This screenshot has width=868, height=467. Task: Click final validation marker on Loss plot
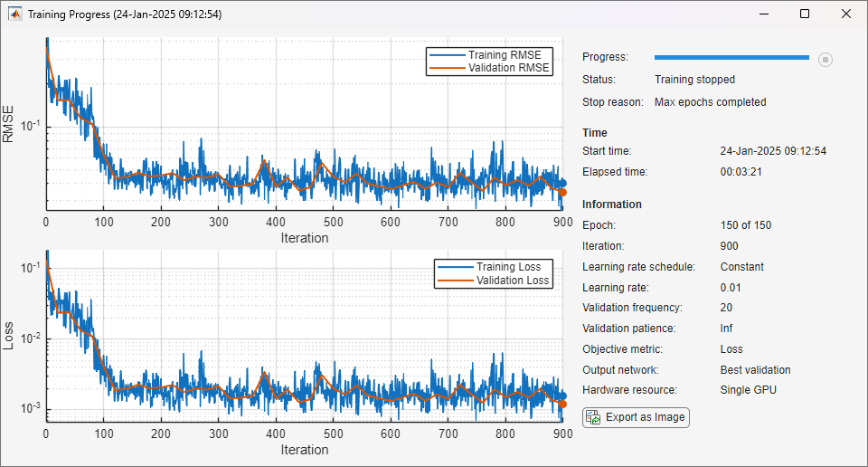pos(562,404)
